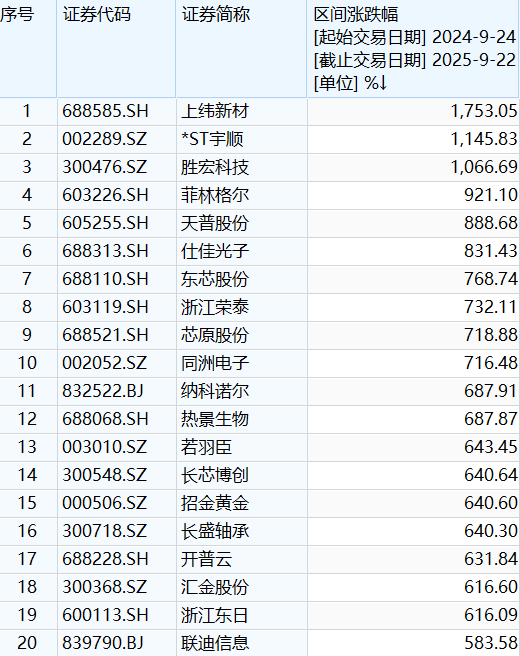Select the value 888.68
The height and width of the screenshot is (656, 520).
[x=491, y=223]
